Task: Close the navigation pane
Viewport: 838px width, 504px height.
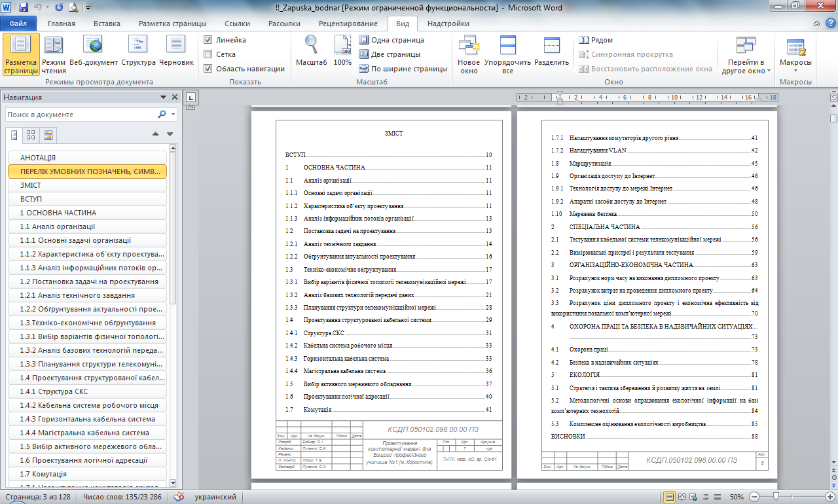Action: tap(175, 97)
